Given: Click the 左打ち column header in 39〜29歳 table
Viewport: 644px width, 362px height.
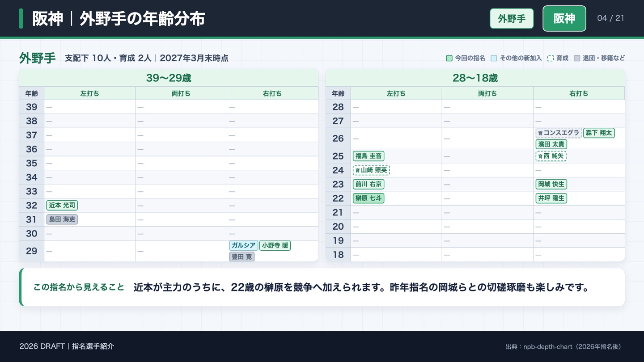Looking at the screenshot, I should [90, 93].
